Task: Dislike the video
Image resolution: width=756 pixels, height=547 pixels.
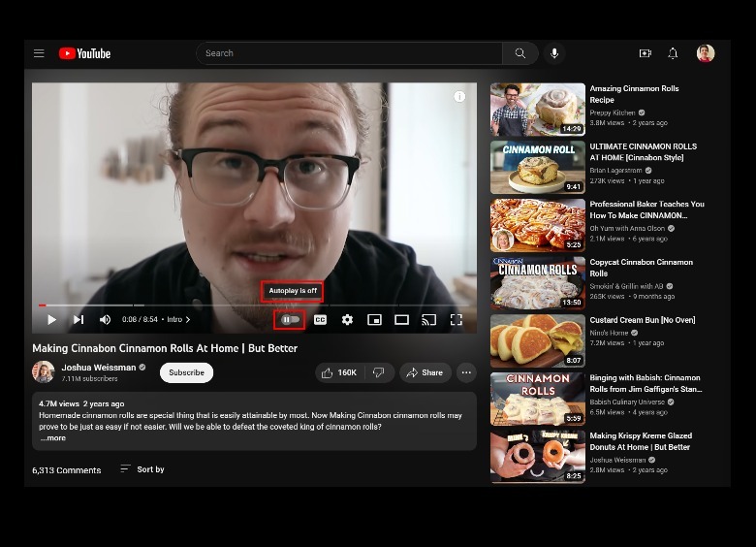Action: (379, 372)
